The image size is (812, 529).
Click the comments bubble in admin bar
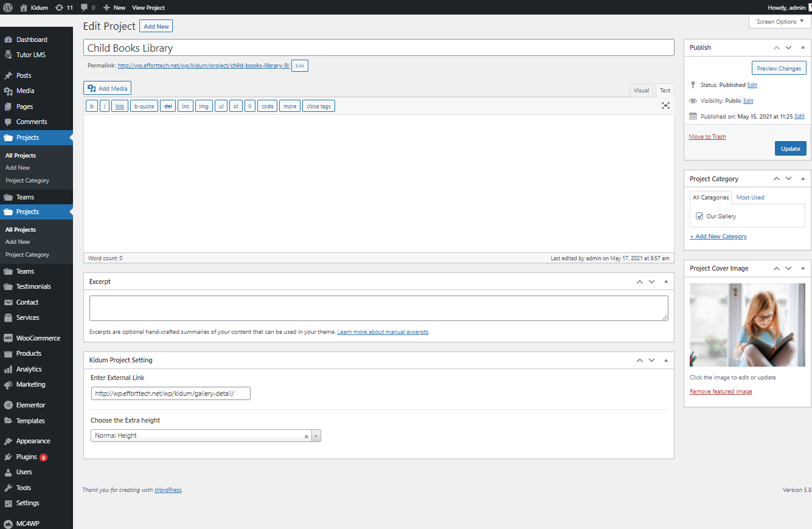88,7
